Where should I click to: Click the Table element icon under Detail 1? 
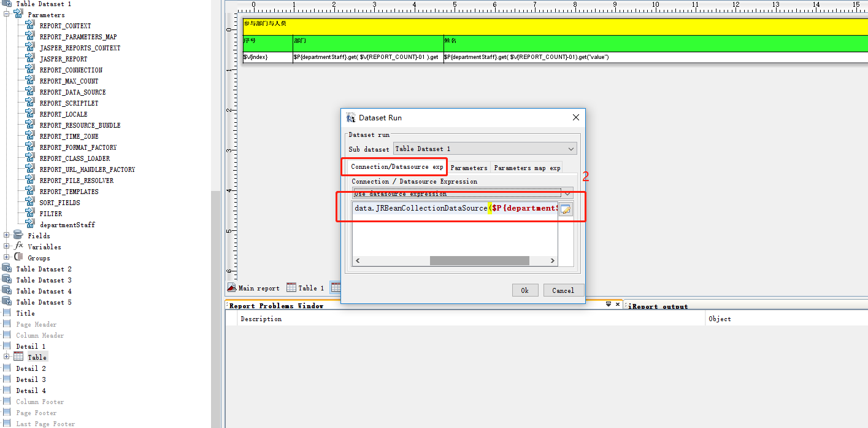click(18, 357)
